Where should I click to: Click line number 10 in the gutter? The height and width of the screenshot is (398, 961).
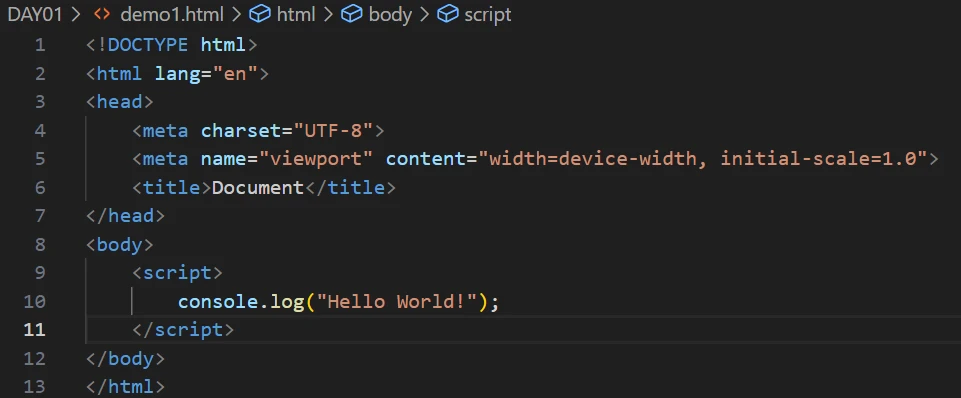pyautogui.click(x=34, y=302)
